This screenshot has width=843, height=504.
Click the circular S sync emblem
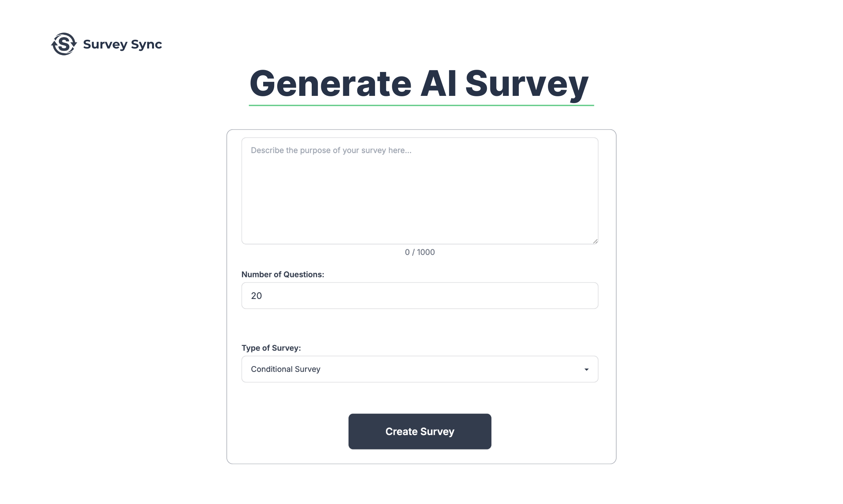pos(64,44)
